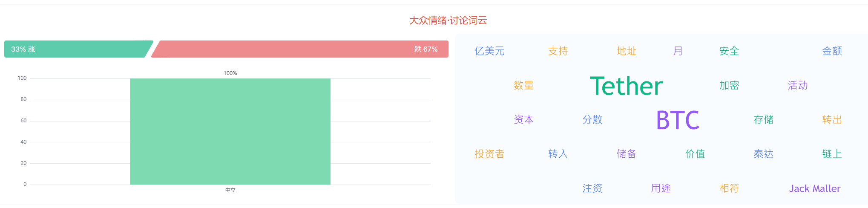
Task: Select the 加密 word
Action: pos(729,85)
